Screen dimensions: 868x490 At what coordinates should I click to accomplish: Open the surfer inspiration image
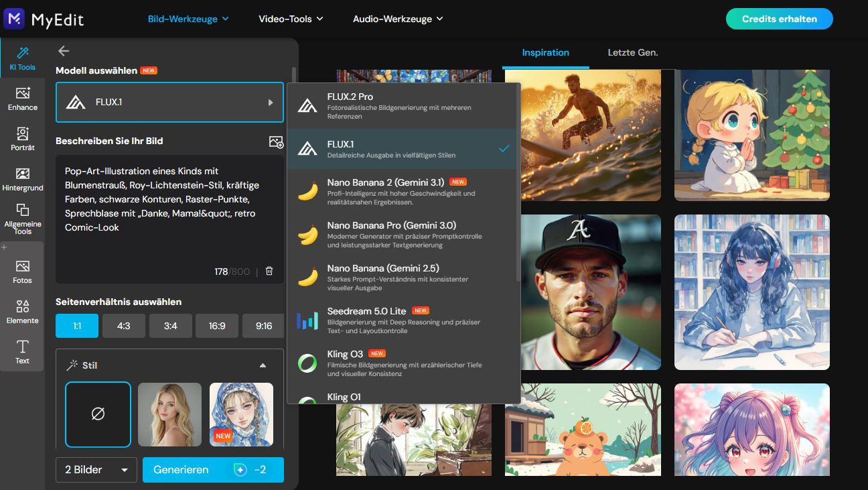(x=583, y=135)
